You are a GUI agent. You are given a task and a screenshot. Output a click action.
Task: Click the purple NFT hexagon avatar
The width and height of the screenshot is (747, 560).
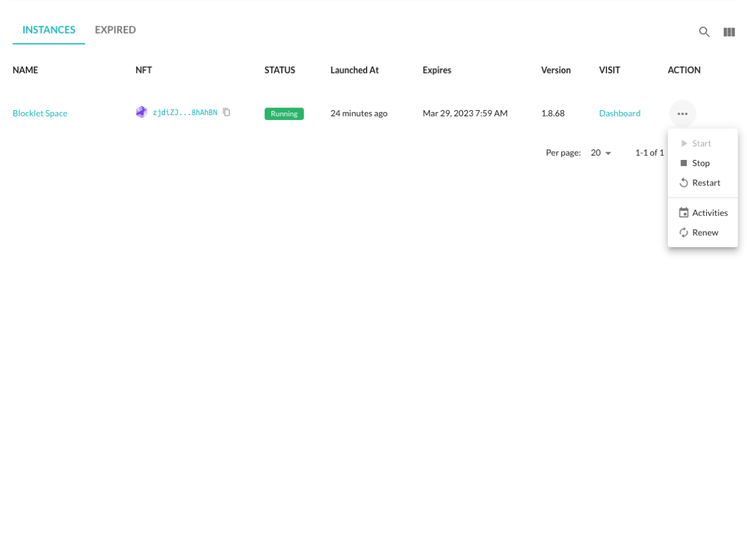141,112
